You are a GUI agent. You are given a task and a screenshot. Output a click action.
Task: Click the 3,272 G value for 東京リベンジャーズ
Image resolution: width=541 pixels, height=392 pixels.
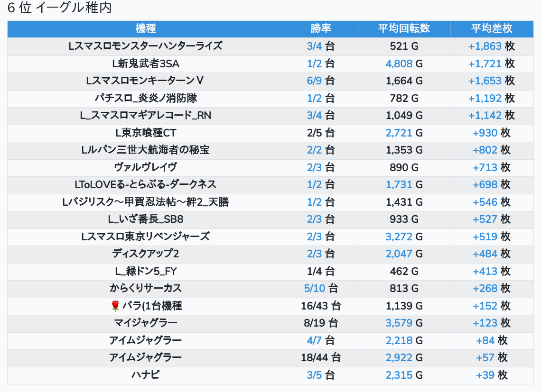(404, 237)
